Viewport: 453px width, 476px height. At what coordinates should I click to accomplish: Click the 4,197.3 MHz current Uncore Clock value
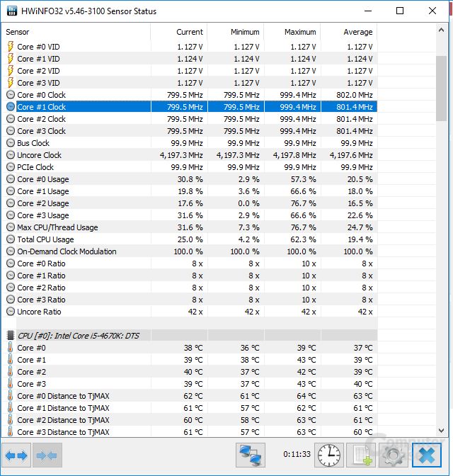[181, 155]
